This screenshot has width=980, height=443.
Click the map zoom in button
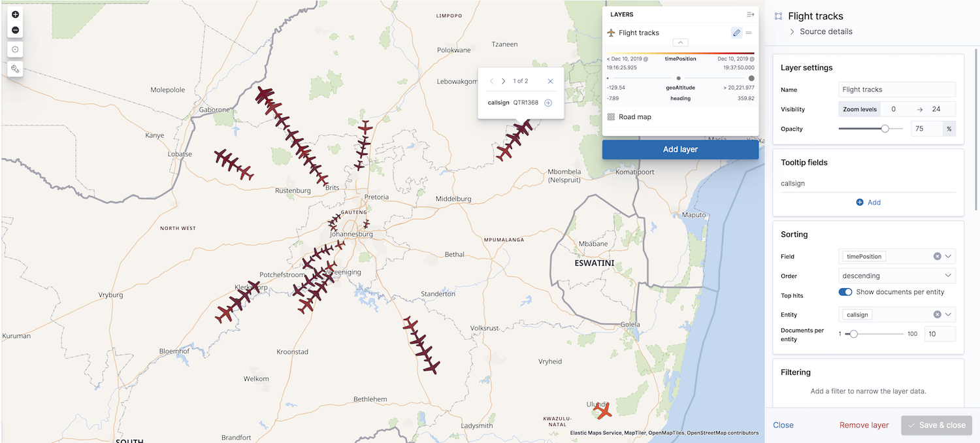pos(16,14)
